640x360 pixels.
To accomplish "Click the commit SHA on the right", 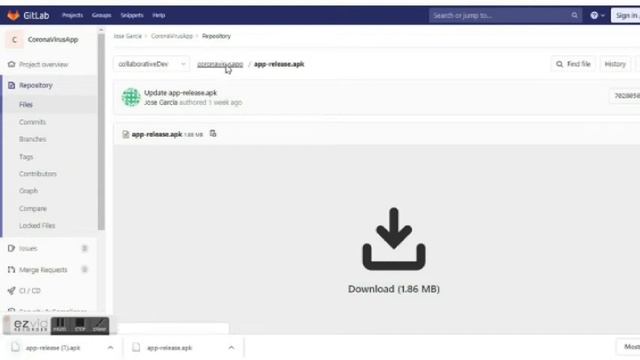I will (626, 96).
